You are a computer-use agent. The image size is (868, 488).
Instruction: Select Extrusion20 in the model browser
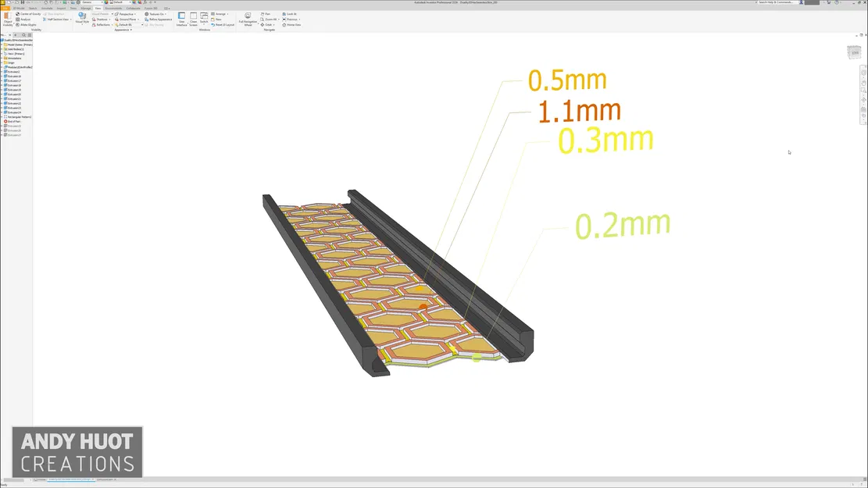coord(13,94)
